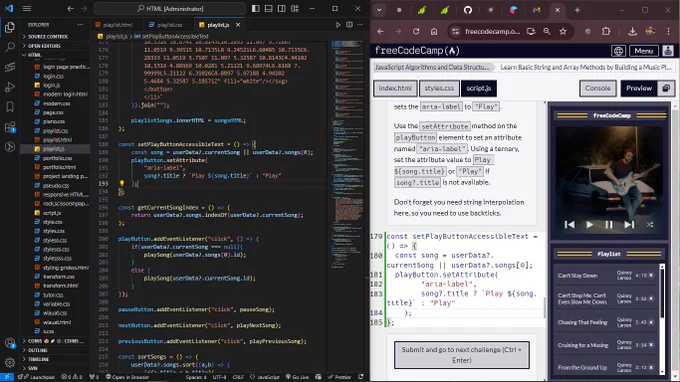Click the freecodecamp address bar
This screenshot has height=382, width=680.
coord(492,31)
